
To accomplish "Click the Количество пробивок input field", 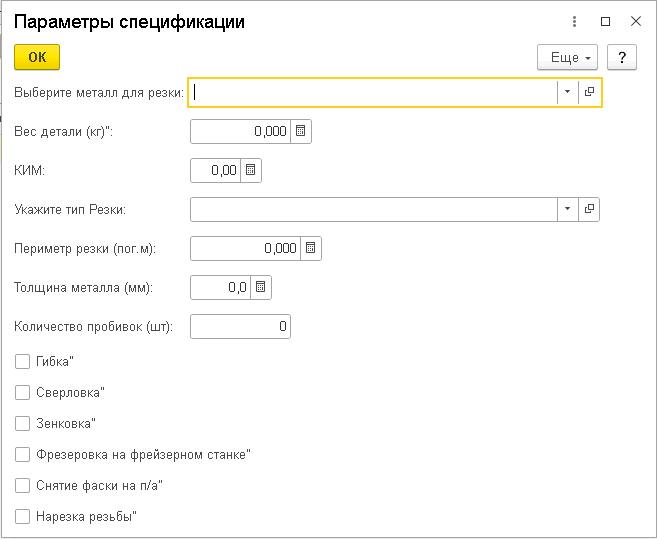I will [240, 326].
